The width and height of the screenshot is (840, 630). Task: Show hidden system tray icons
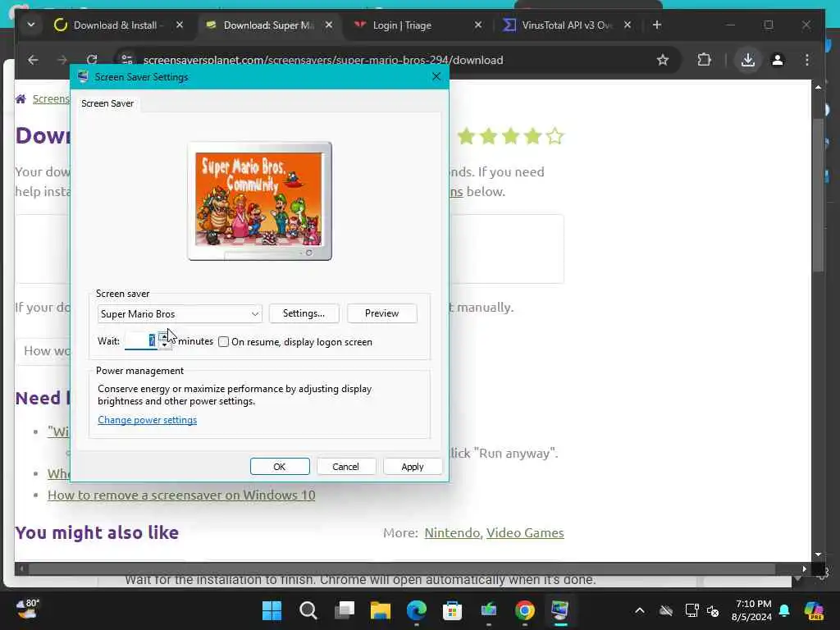click(640, 610)
